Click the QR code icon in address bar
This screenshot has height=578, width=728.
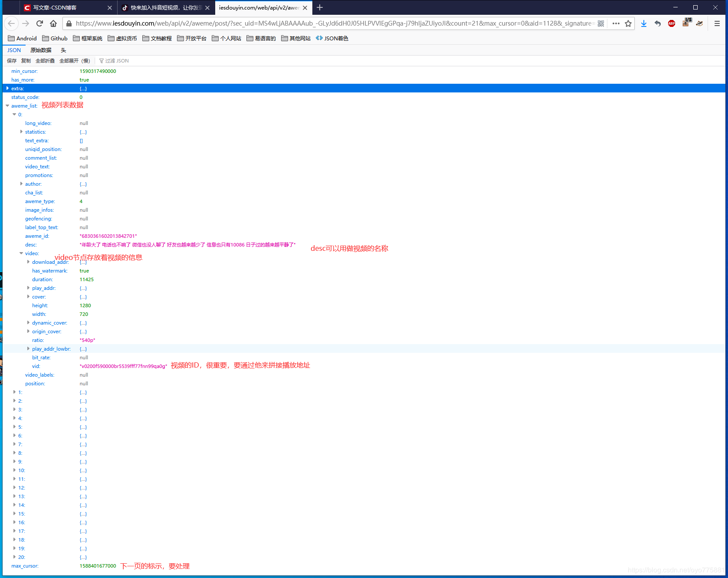coord(601,23)
